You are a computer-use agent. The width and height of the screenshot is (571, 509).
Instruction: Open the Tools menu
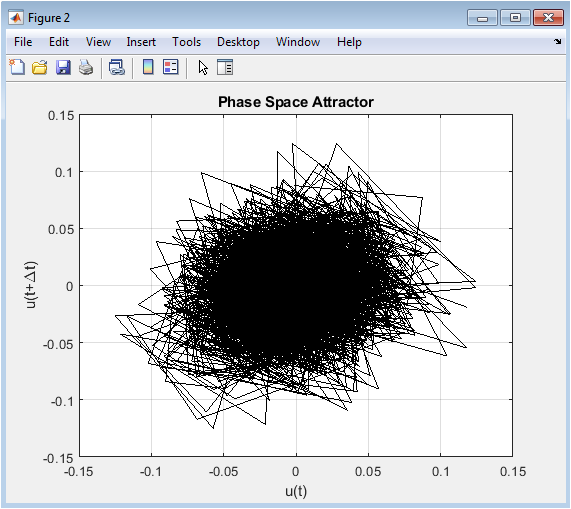[x=186, y=42]
